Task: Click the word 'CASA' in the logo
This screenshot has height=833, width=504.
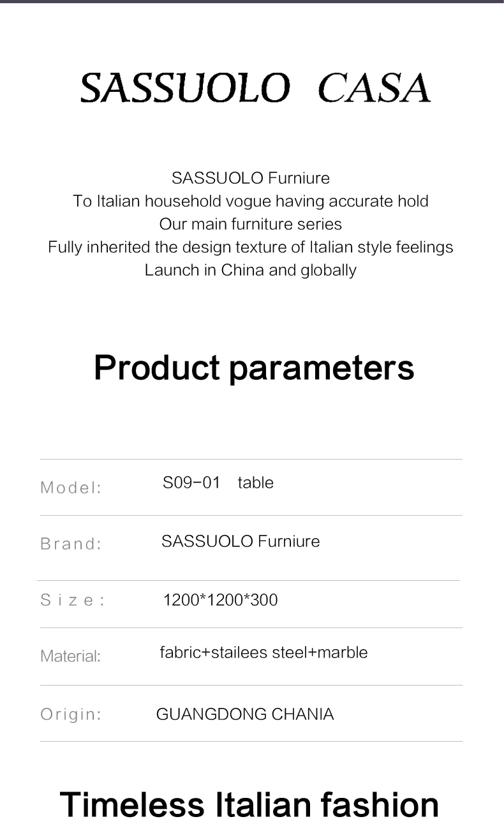Action: tap(374, 88)
